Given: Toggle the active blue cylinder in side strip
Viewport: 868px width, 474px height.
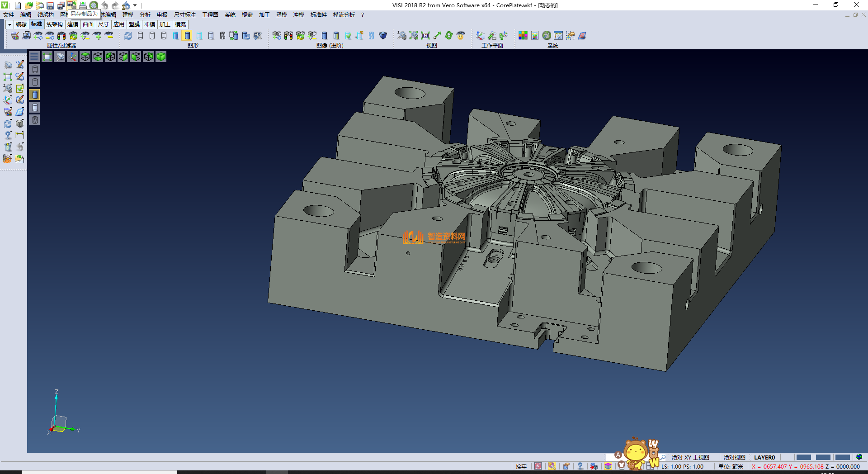Looking at the screenshot, I should [35, 95].
